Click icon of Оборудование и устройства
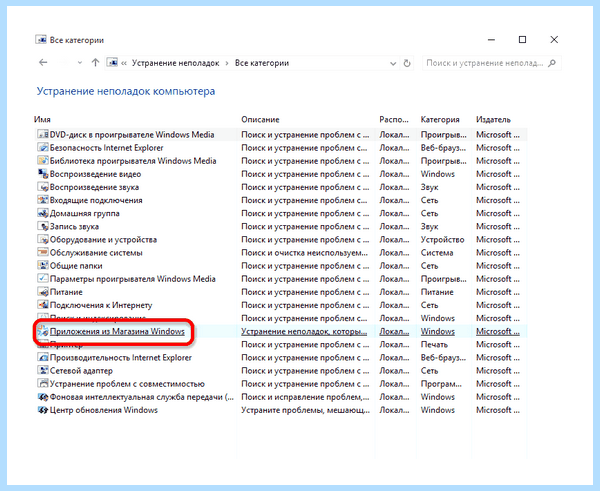Image resolution: width=600 pixels, height=491 pixels. click(x=43, y=239)
